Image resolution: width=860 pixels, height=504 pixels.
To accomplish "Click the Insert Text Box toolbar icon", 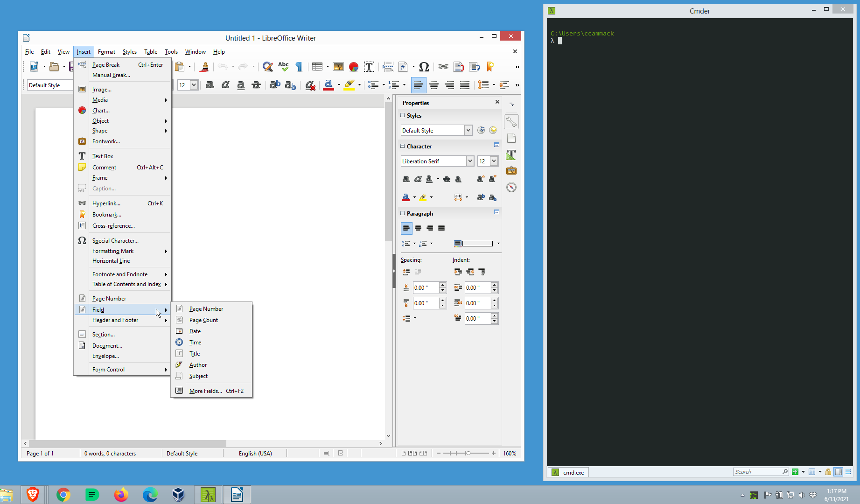I will (x=369, y=67).
